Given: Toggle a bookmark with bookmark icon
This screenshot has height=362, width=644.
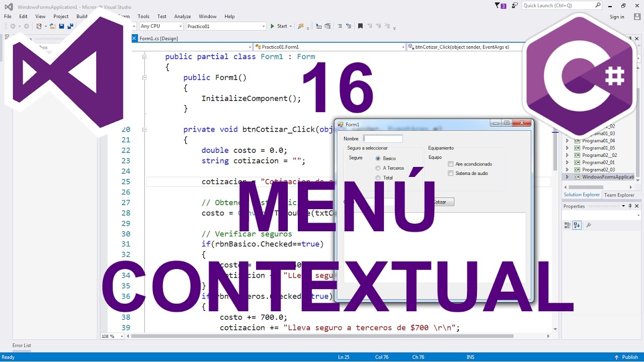Looking at the screenshot, I should [360, 26].
